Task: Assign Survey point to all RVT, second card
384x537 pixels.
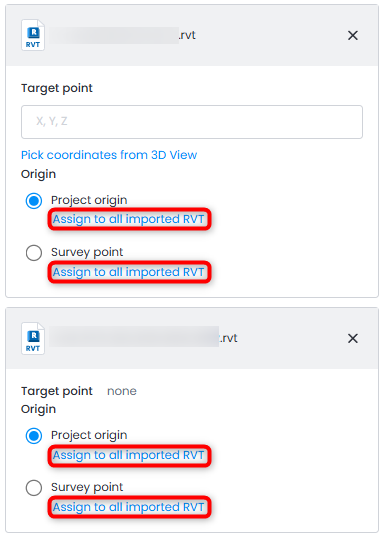Action: click(x=129, y=507)
